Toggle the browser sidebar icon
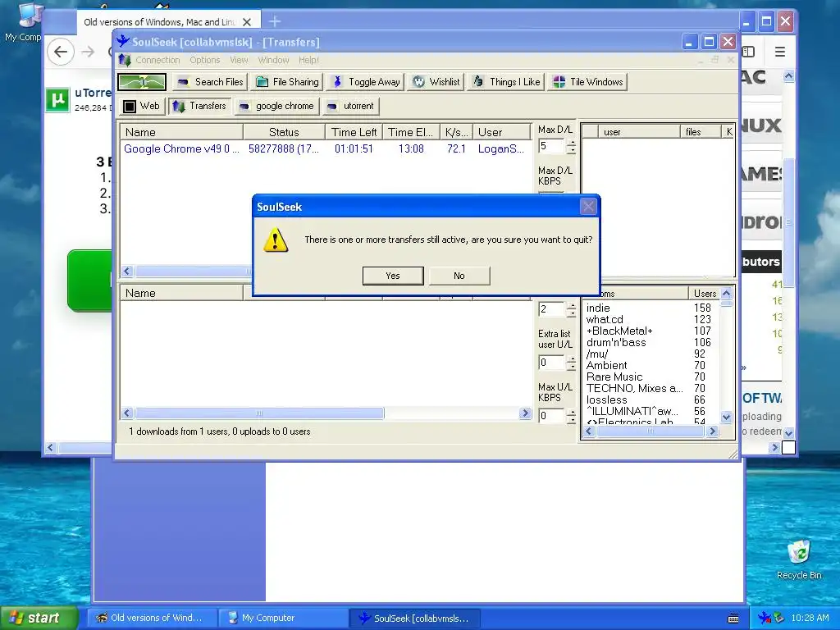840x630 pixels. [749, 52]
